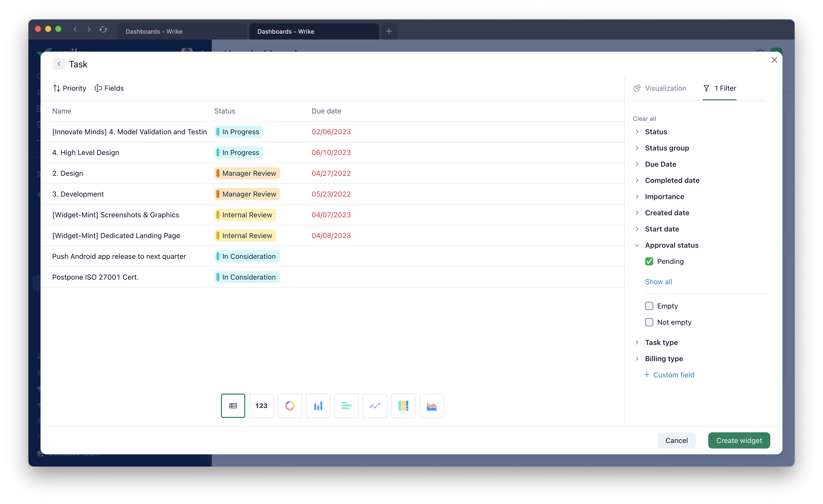Select the horizontal bar chart visualization
Viewport: 823px width, 504px height.
(346, 405)
